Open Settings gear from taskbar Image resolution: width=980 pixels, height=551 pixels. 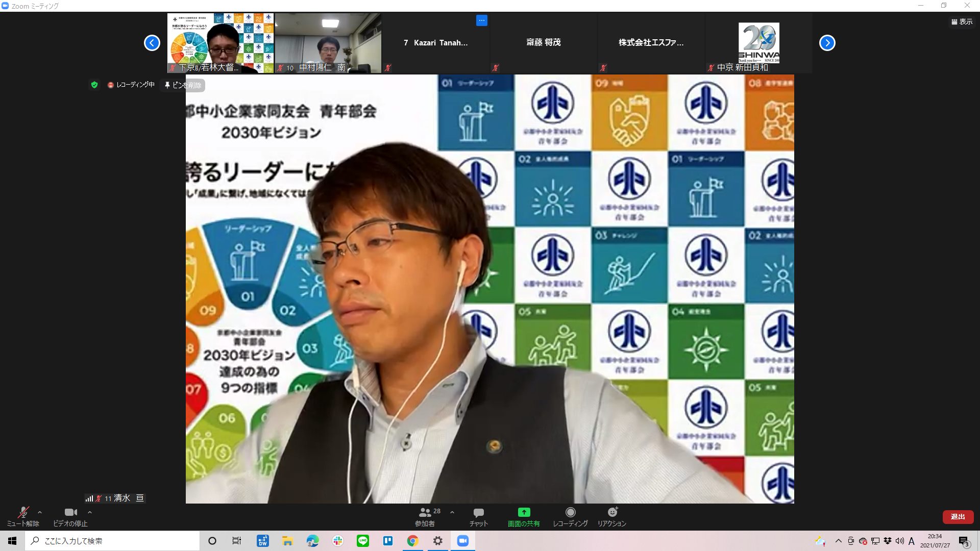click(x=438, y=541)
